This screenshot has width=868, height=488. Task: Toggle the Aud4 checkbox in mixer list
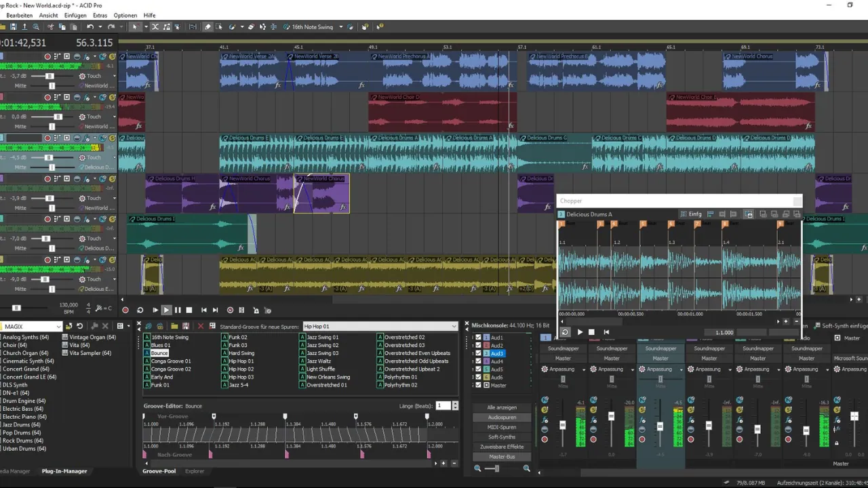click(478, 361)
